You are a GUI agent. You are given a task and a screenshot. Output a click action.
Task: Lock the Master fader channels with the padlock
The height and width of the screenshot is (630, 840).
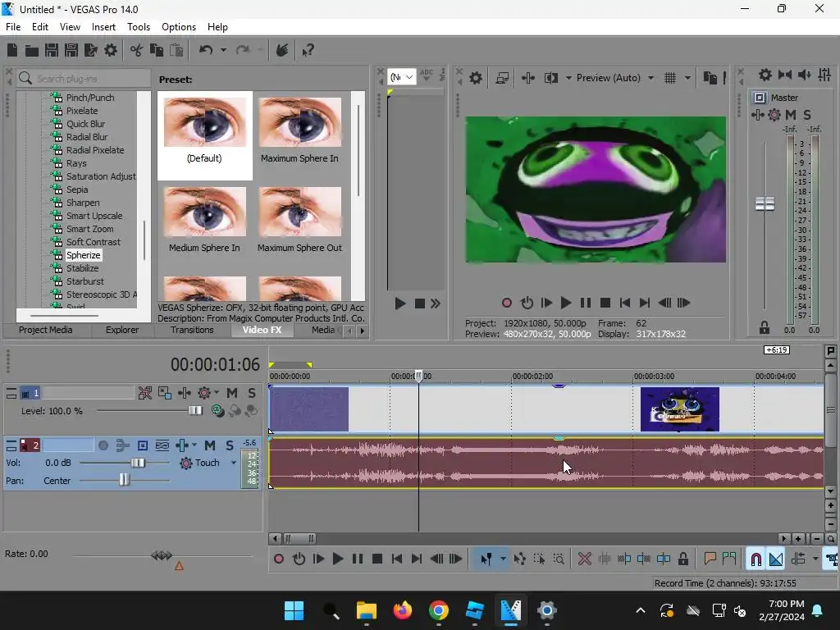(765, 327)
